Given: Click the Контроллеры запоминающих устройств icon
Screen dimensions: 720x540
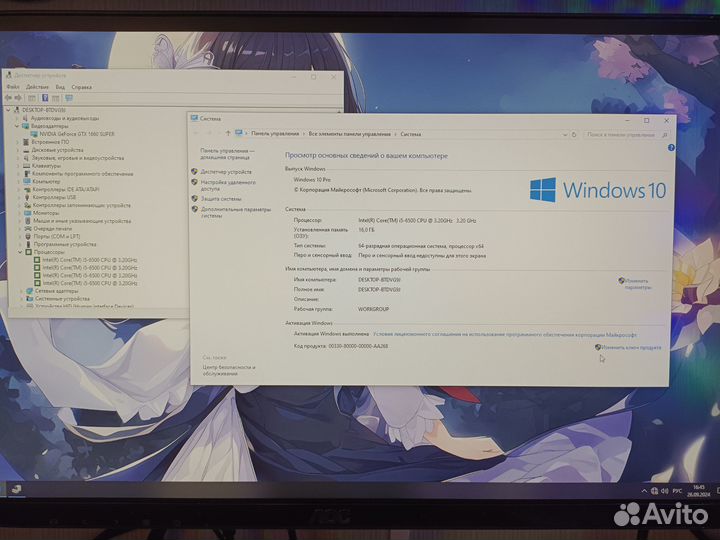Looking at the screenshot, I should click(x=28, y=205).
